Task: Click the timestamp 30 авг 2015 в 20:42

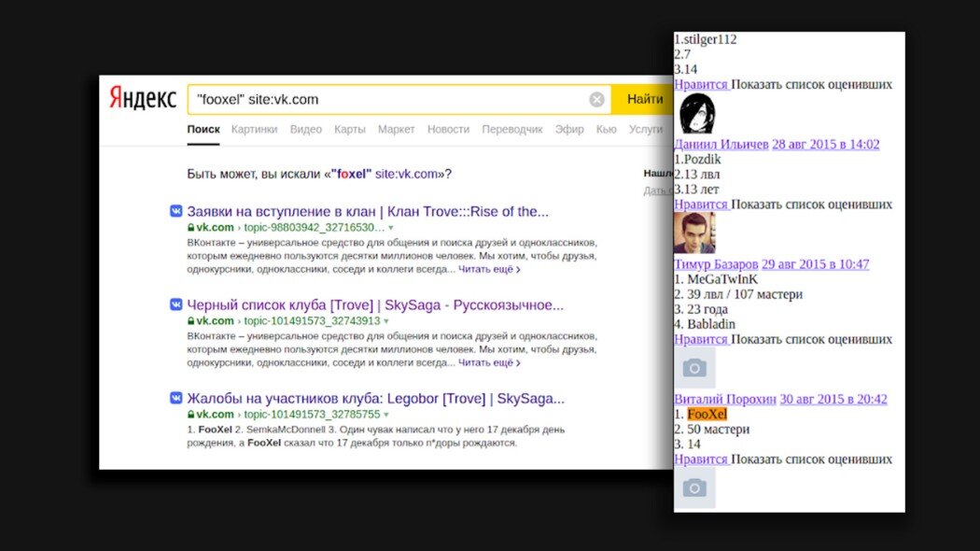Action: click(x=833, y=399)
